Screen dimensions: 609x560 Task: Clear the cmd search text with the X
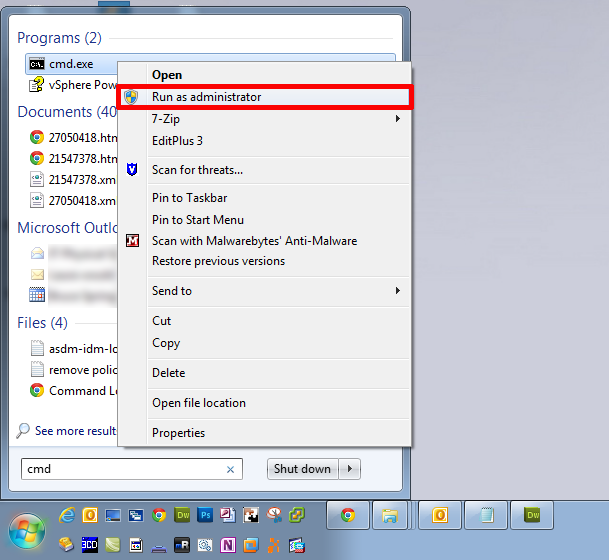(230, 470)
